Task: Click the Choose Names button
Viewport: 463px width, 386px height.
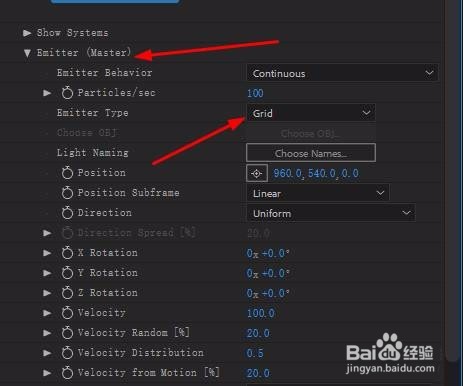Action: (311, 153)
